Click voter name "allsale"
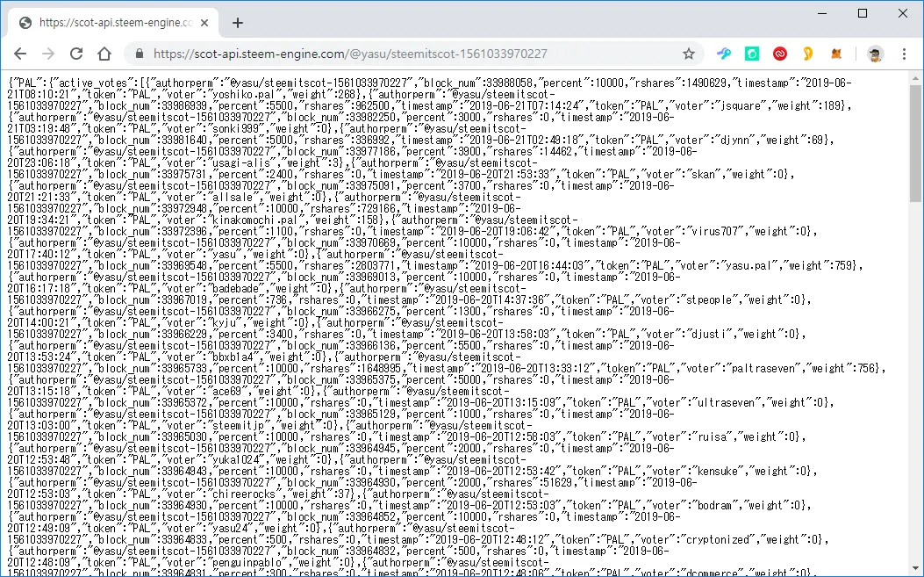 coord(232,197)
